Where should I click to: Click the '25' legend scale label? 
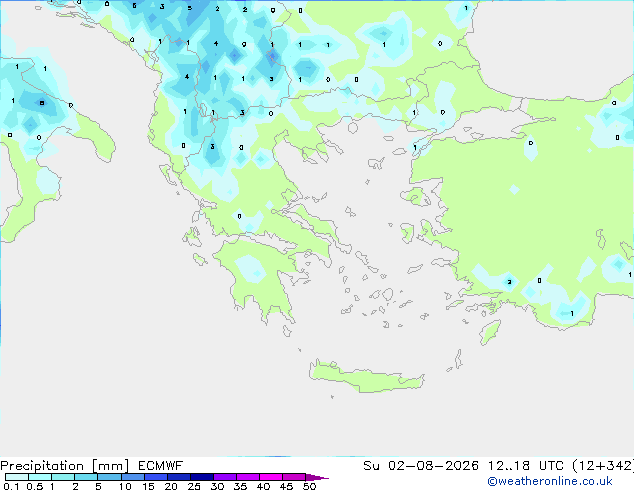pyautogui.click(x=194, y=486)
